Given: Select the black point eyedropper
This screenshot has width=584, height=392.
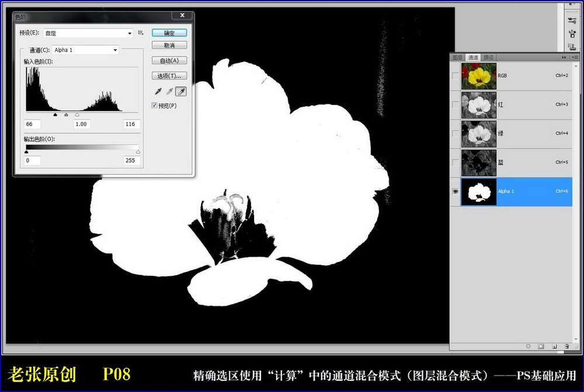Looking at the screenshot, I should click(158, 92).
